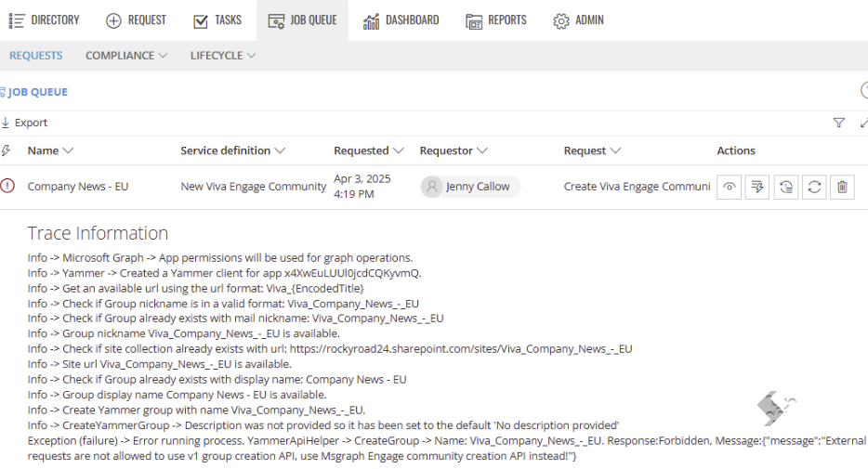Click the Job Queue monitor gear icon

tap(276, 21)
